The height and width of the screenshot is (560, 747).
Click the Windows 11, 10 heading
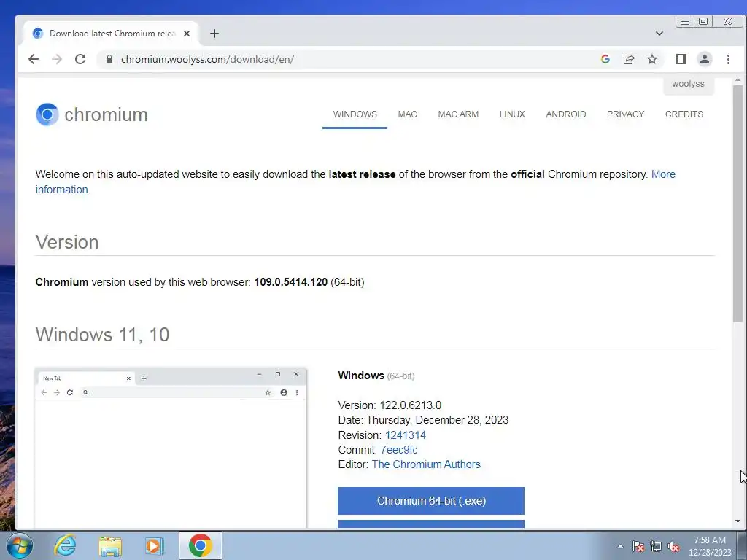click(102, 335)
